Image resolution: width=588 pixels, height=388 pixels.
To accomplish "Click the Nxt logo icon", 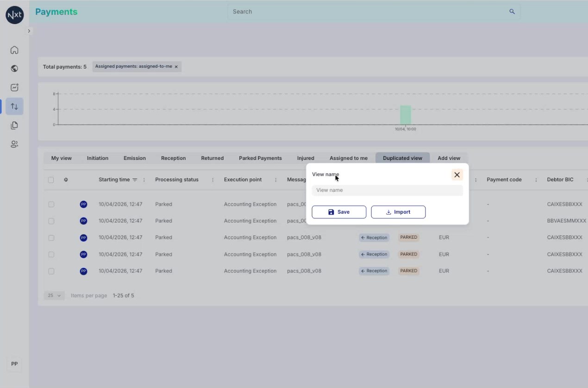I will coord(14,15).
